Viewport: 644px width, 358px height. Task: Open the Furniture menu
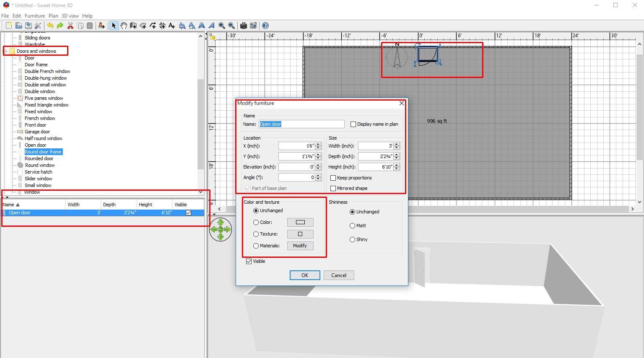[x=35, y=16]
